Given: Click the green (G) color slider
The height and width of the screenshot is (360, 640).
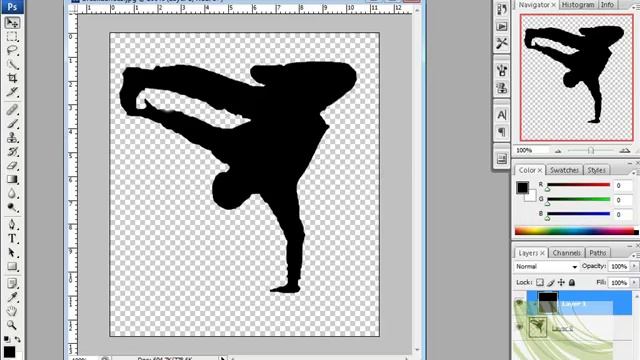Looking at the screenshot, I should click(x=578, y=199).
